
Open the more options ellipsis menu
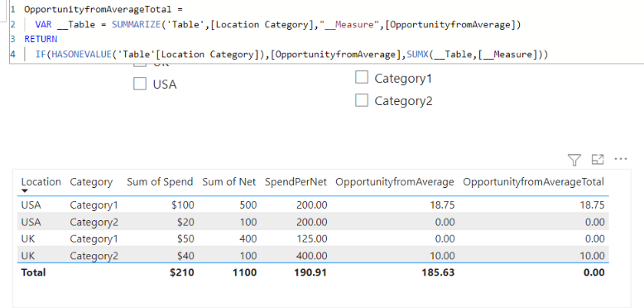pyautogui.click(x=621, y=159)
